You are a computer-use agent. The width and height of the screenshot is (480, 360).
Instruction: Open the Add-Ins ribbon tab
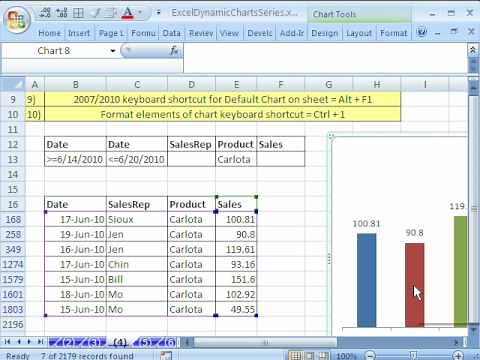[292, 33]
